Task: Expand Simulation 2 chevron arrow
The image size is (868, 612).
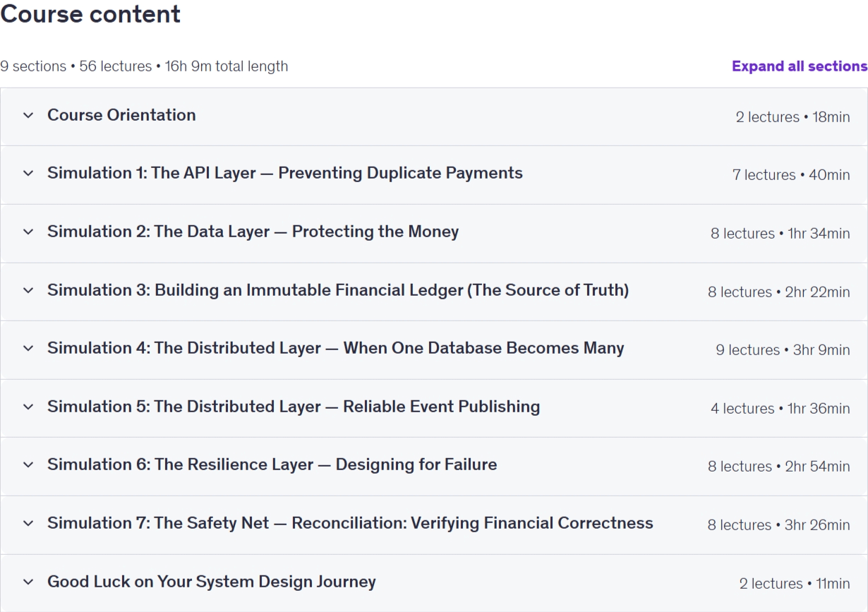Action: click(x=28, y=232)
